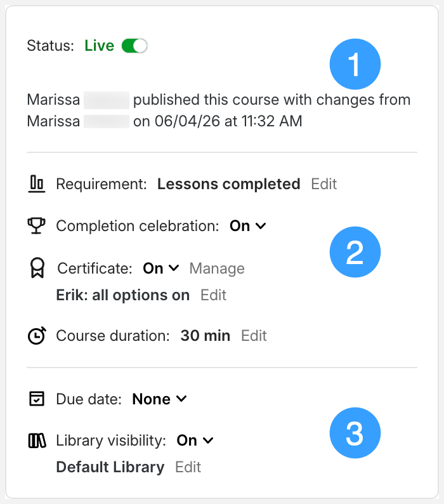Click the Library visibility books icon
This screenshot has height=504, width=444.
pyautogui.click(x=37, y=441)
